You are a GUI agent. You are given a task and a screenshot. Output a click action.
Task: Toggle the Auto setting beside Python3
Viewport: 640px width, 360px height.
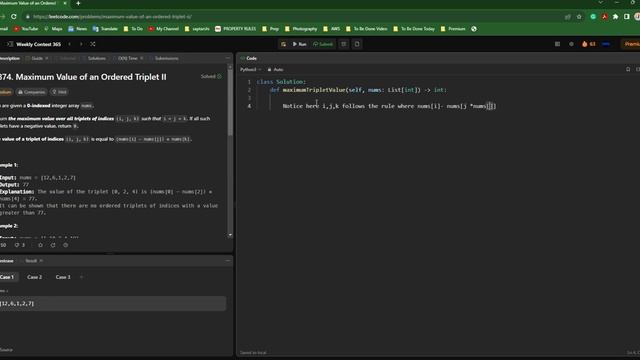[276, 70]
